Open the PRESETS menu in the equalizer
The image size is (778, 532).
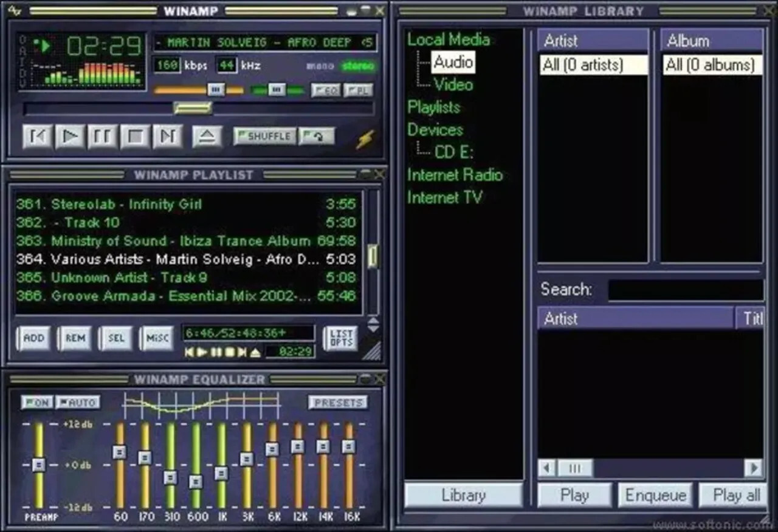(x=339, y=402)
